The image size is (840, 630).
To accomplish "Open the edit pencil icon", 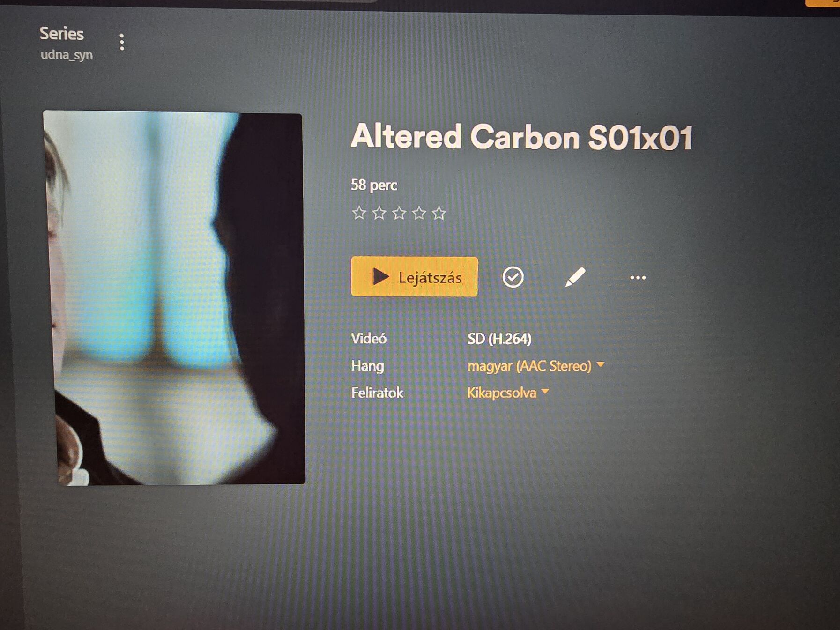I will 575,277.
